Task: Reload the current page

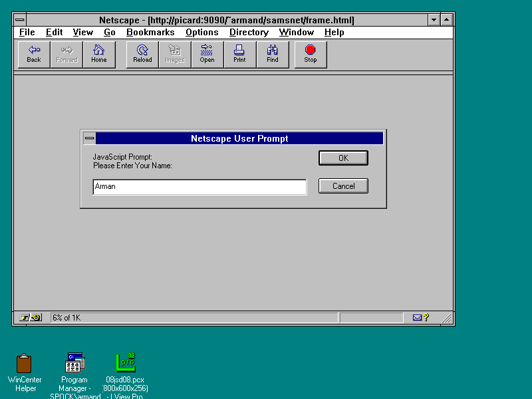Action: (142, 54)
